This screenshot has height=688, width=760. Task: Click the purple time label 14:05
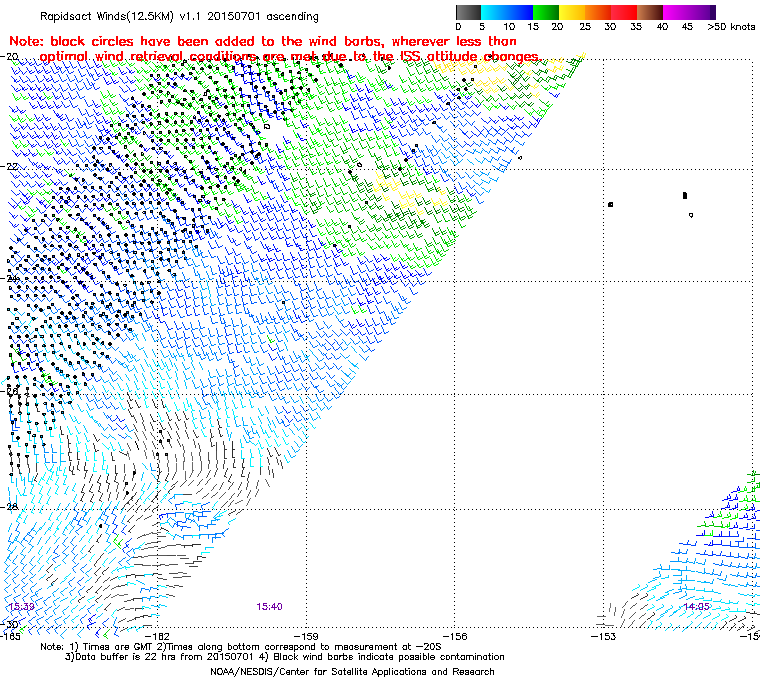tap(697, 607)
